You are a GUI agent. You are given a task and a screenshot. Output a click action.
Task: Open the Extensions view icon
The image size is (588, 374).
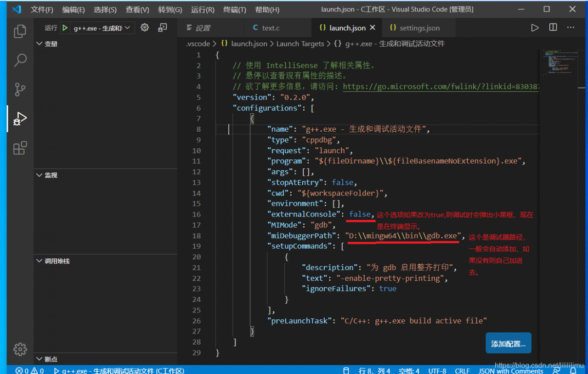pos(20,148)
